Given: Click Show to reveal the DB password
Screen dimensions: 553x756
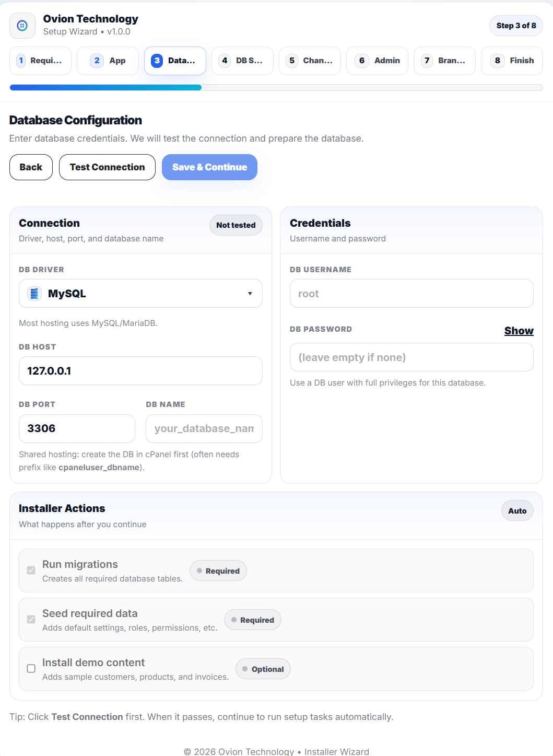Looking at the screenshot, I should [519, 331].
